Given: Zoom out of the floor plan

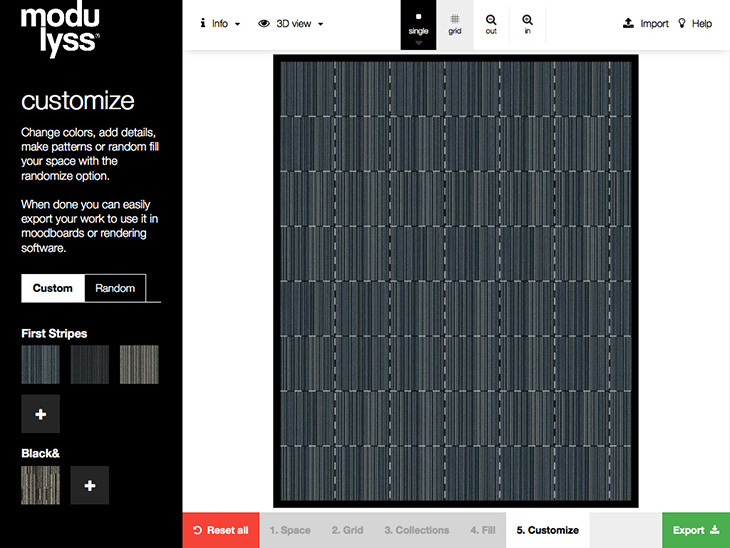Looking at the screenshot, I should click(491, 23).
